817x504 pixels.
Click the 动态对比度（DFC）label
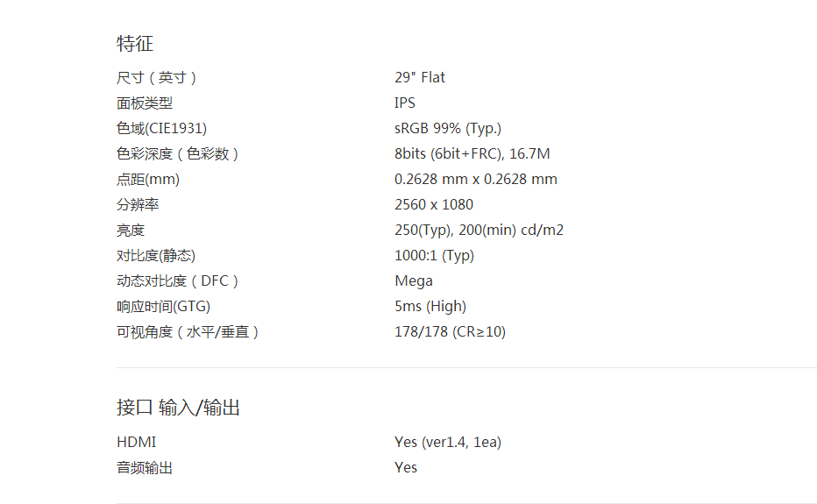[x=178, y=280]
